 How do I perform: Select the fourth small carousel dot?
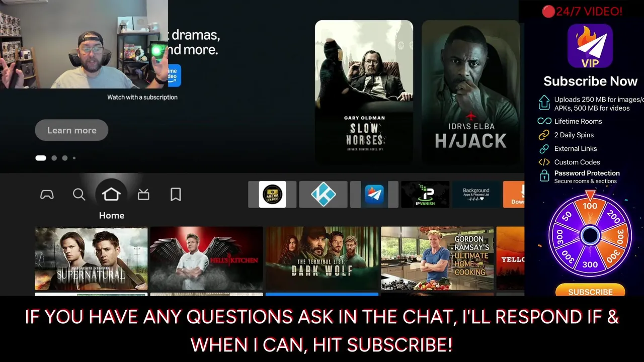(74, 158)
